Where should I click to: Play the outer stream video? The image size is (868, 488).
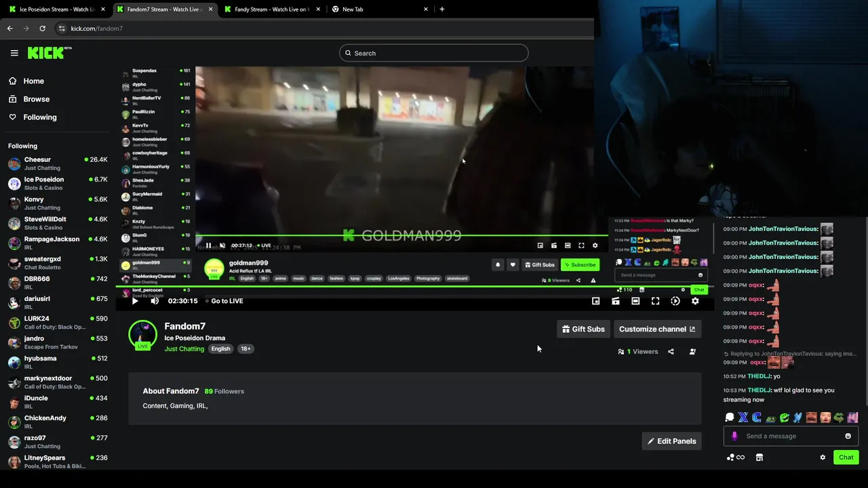point(135,301)
